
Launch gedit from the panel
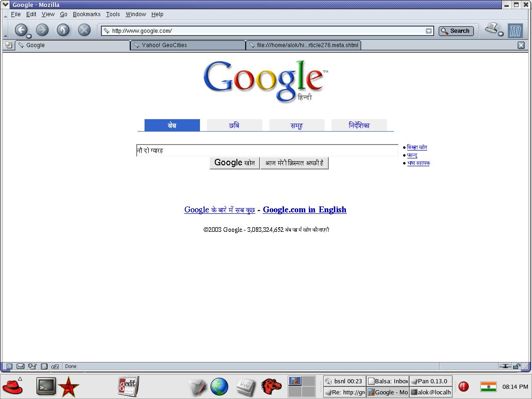pyautogui.click(x=128, y=386)
